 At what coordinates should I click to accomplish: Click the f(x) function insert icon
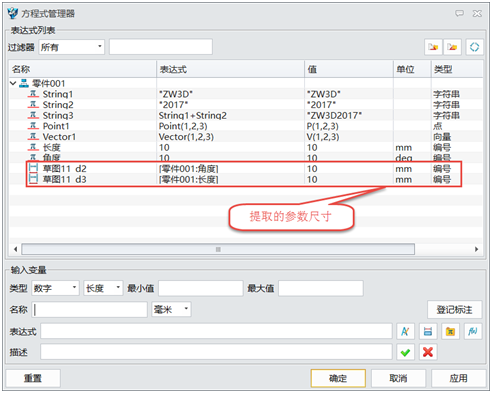pos(473,331)
